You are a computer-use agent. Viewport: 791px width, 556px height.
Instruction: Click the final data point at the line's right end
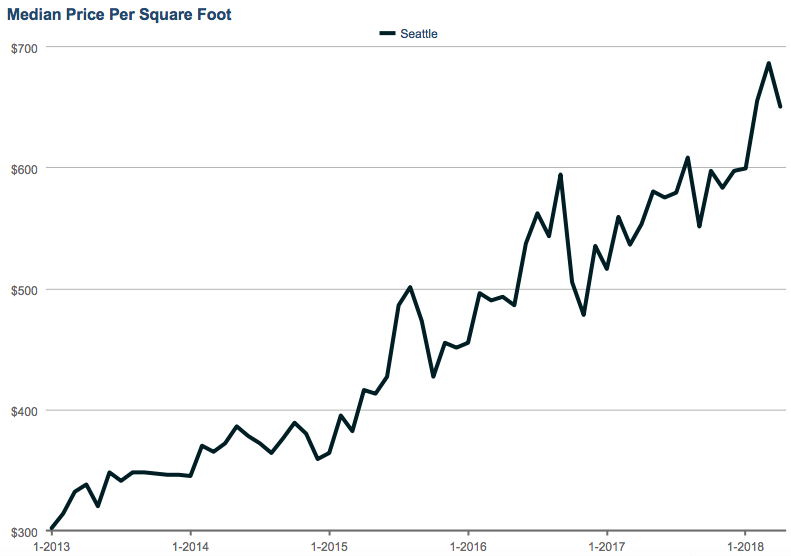[780, 106]
